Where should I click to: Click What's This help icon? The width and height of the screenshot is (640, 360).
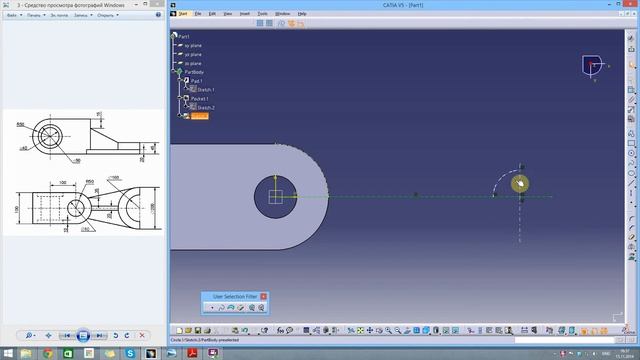tap(264, 331)
